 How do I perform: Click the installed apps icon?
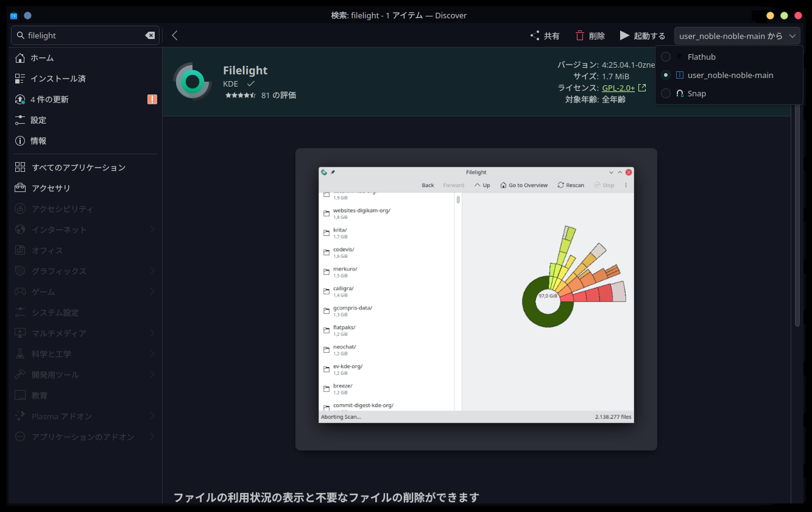(x=19, y=79)
